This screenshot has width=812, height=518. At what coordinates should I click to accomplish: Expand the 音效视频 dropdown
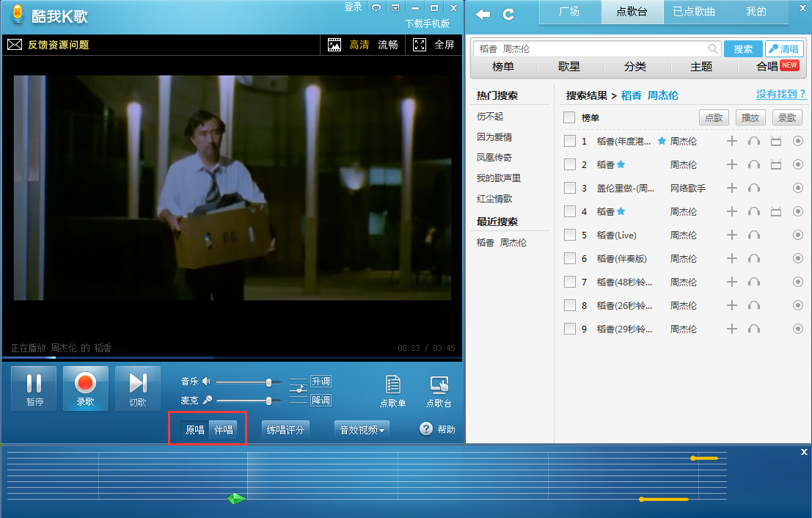362,429
